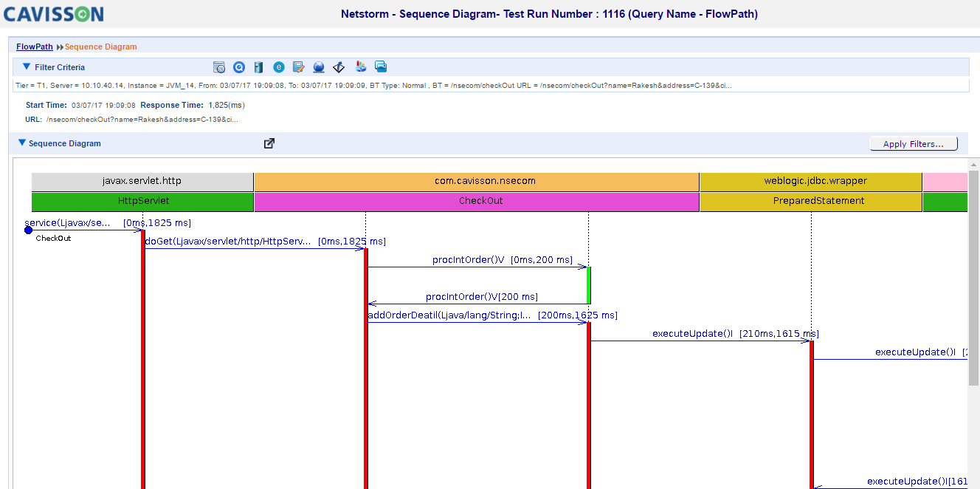Click procIntOrder()V [0ms,200 ms] call
Image resolution: width=980 pixels, height=489 pixels.
click(503, 260)
